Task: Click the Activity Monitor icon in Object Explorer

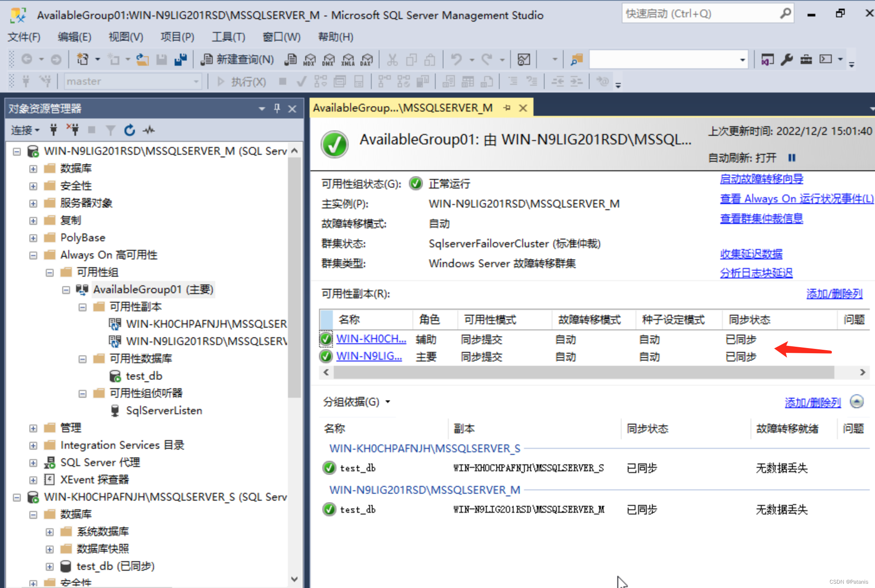Action: (x=149, y=130)
